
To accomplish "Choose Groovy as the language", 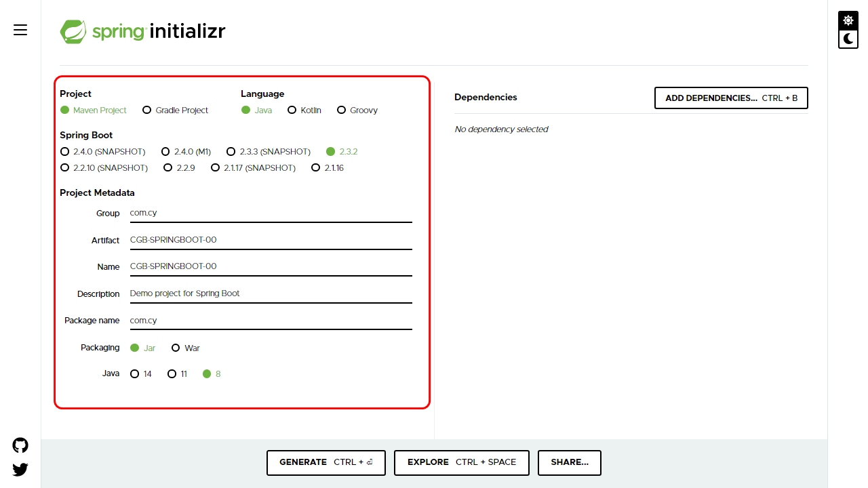I will pyautogui.click(x=357, y=110).
